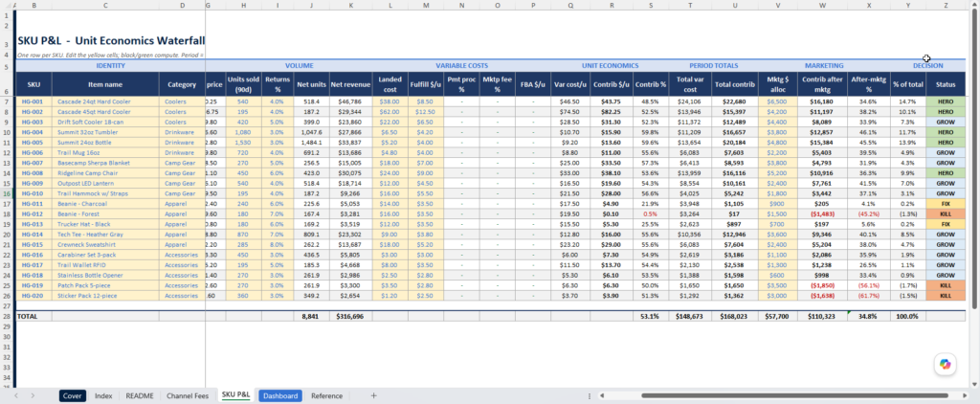The width and height of the screenshot is (980, 404).
Task: Select the Sticker Pack 12-piece cell
Action: (105, 296)
